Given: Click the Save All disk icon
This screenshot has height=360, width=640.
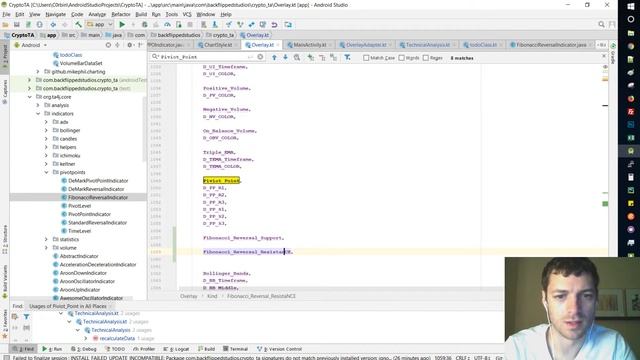Looking at the screenshot, I should pos(17,24).
